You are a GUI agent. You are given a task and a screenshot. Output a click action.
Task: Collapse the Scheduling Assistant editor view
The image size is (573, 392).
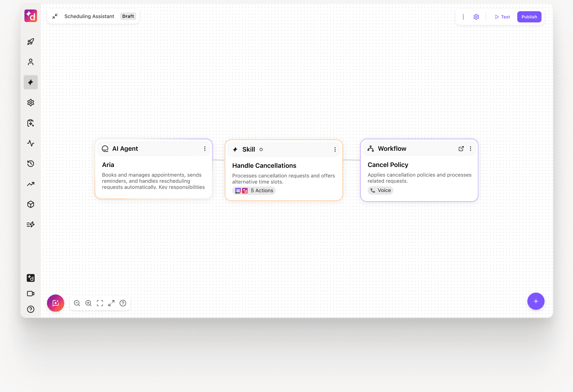click(x=55, y=16)
